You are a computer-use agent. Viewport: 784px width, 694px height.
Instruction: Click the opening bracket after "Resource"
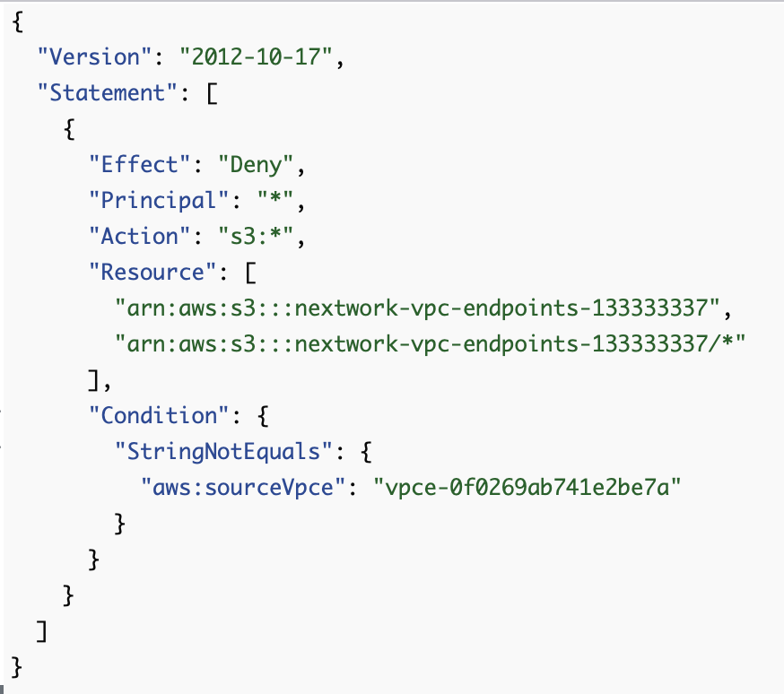click(250, 273)
